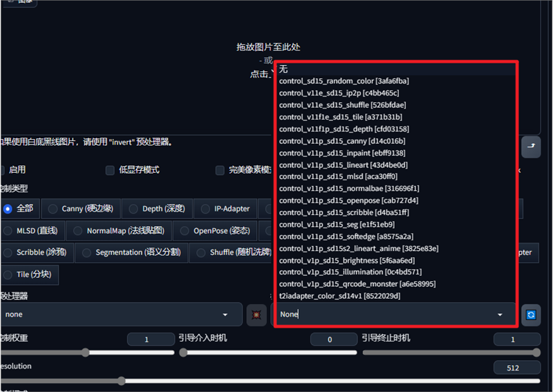Select control_v11e_sd15_ip2p model
Viewport: 553px width, 392px height.
395,93
